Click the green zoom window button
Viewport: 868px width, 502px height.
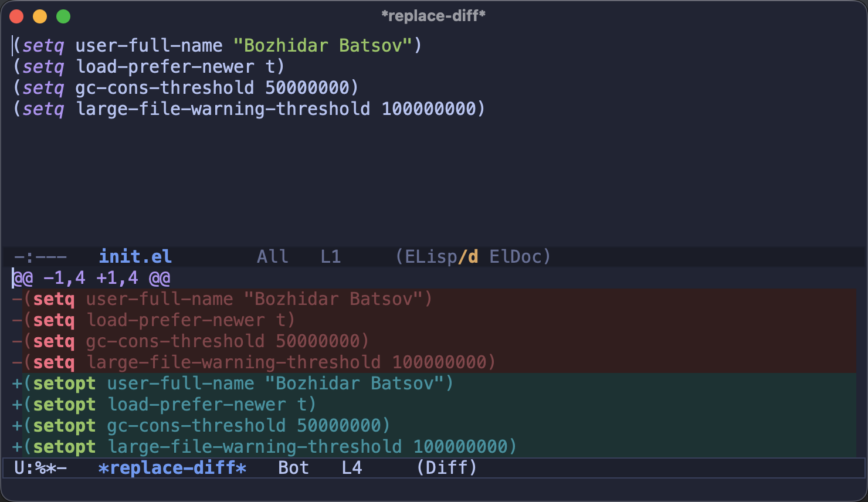[63, 16]
